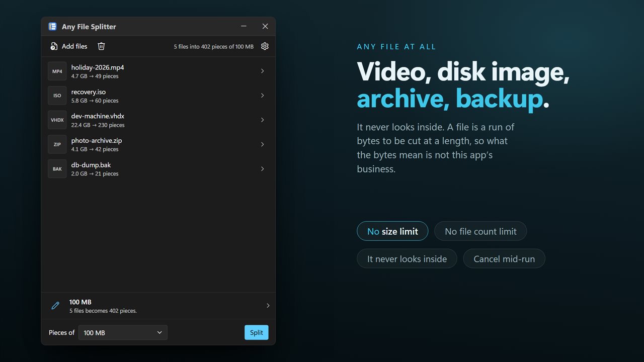Select the db-dump.bak file name
This screenshot has height=362, width=644.
pos(91,165)
